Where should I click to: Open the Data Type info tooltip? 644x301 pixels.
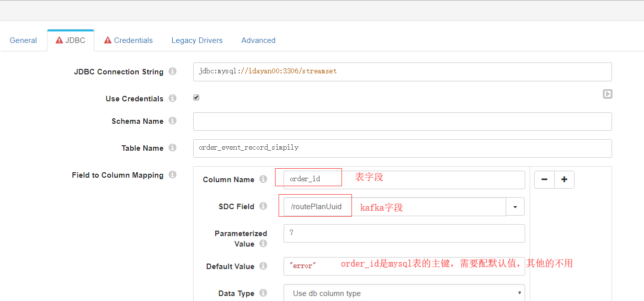click(263, 293)
